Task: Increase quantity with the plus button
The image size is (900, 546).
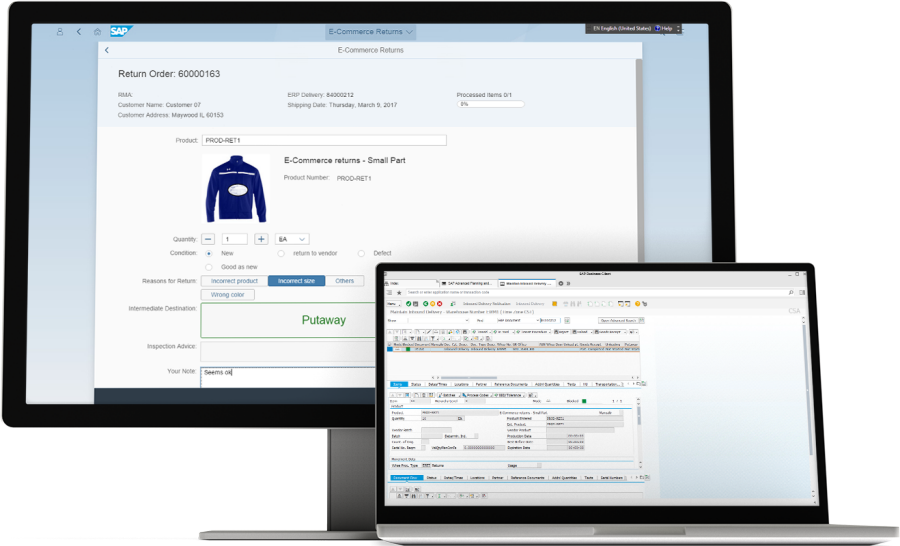Action: coord(261,239)
